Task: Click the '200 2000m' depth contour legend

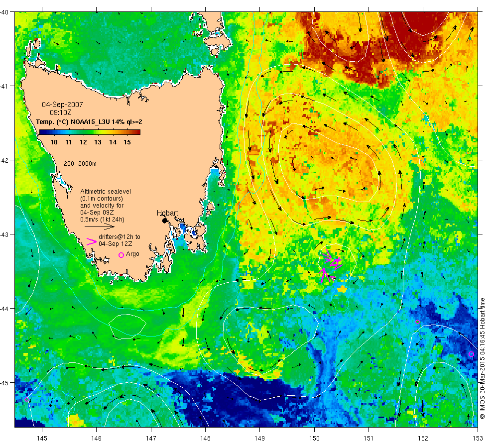Action: coord(80,164)
